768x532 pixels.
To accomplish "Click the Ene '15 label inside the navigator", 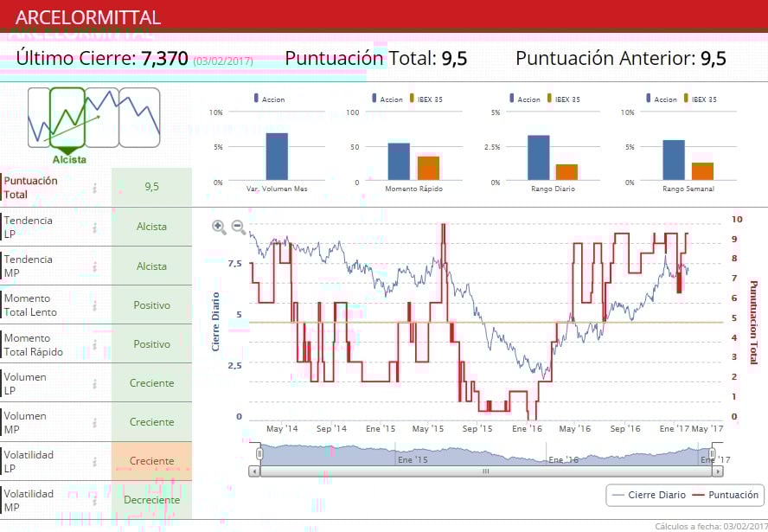I will 413,460.
